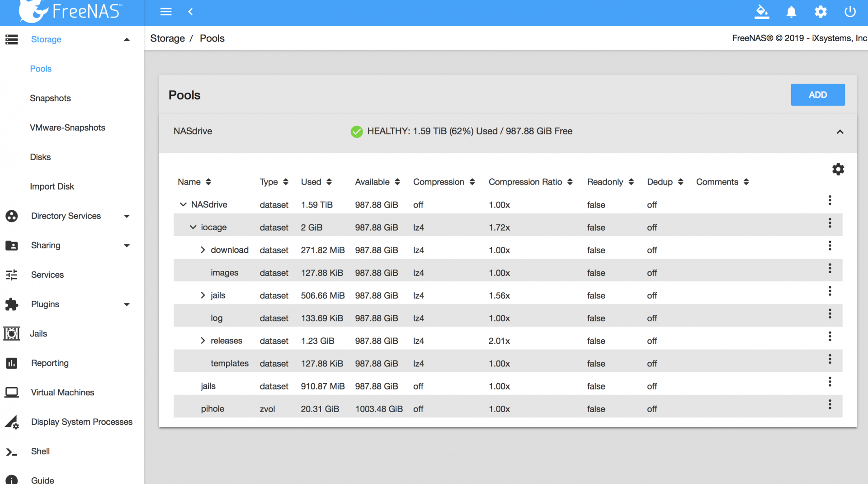868x484 pixels.
Task: Open the NASdrive pool settings gear
Action: [x=838, y=169]
